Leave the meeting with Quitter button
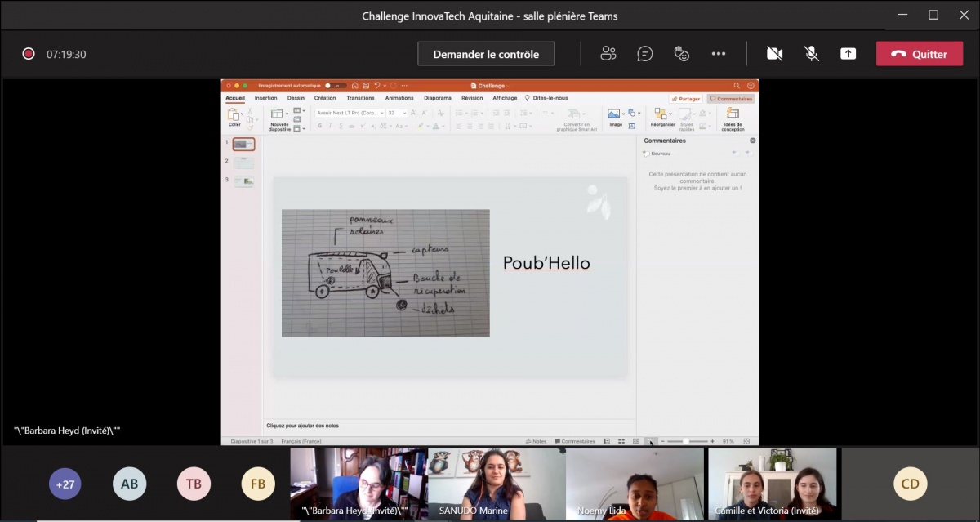This screenshot has height=522, width=980. [920, 54]
